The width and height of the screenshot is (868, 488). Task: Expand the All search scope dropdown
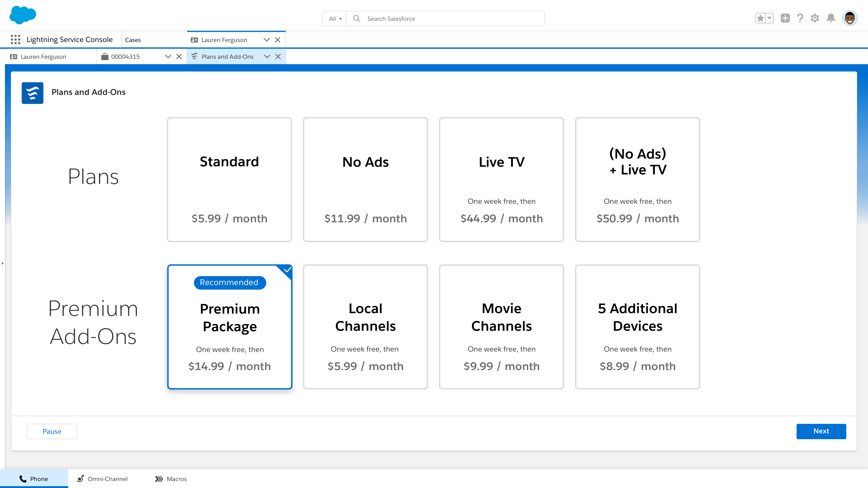335,19
